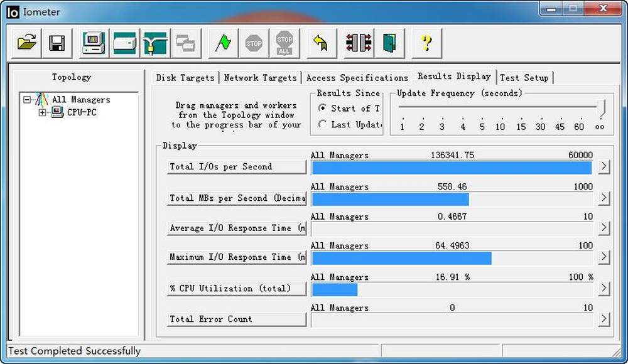Select Start of Test radio option
The width and height of the screenshot is (628, 364).
[x=322, y=108]
